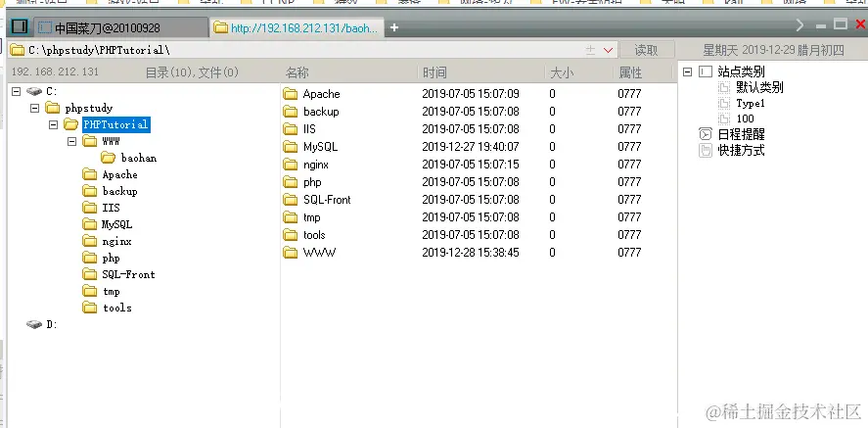This screenshot has width=868, height=428.
Task: Collapse the phpstudy folder node
Action: (x=35, y=108)
